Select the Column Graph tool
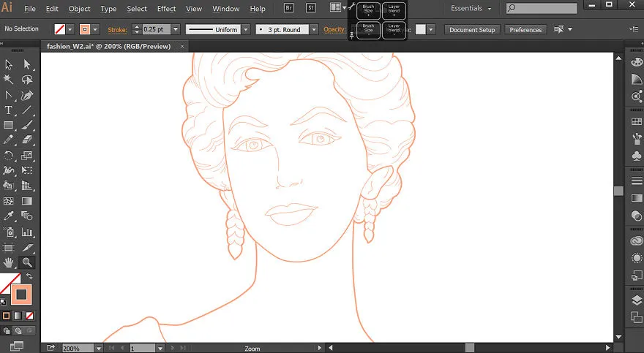 tap(27, 232)
